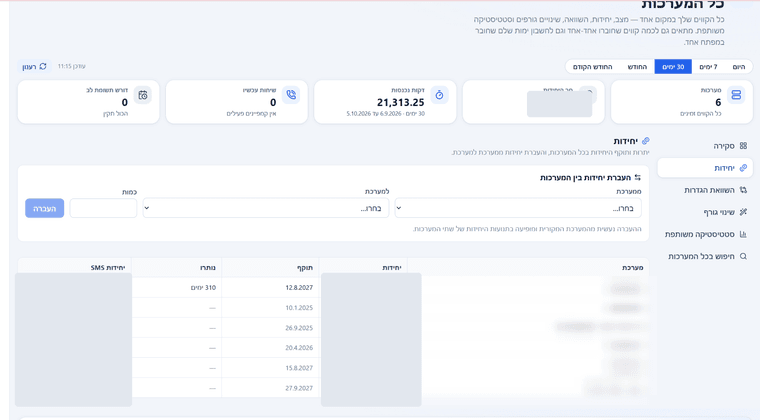Click the server icon on the מערכות card
Viewport: 760px width, 420px height.
coord(736,95)
